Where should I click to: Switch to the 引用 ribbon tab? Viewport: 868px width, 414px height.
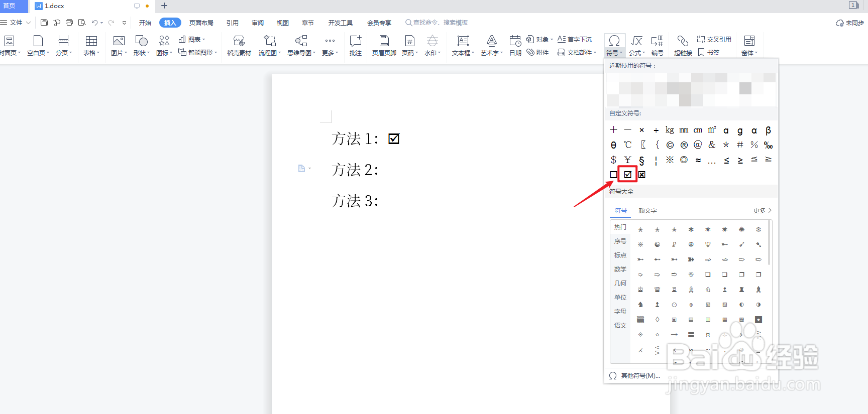pyautogui.click(x=233, y=23)
